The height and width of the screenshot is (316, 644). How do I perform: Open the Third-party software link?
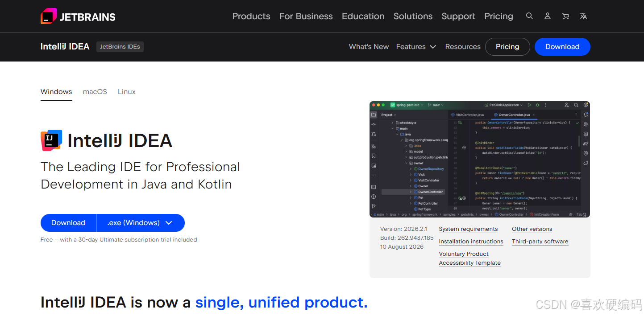pos(540,242)
